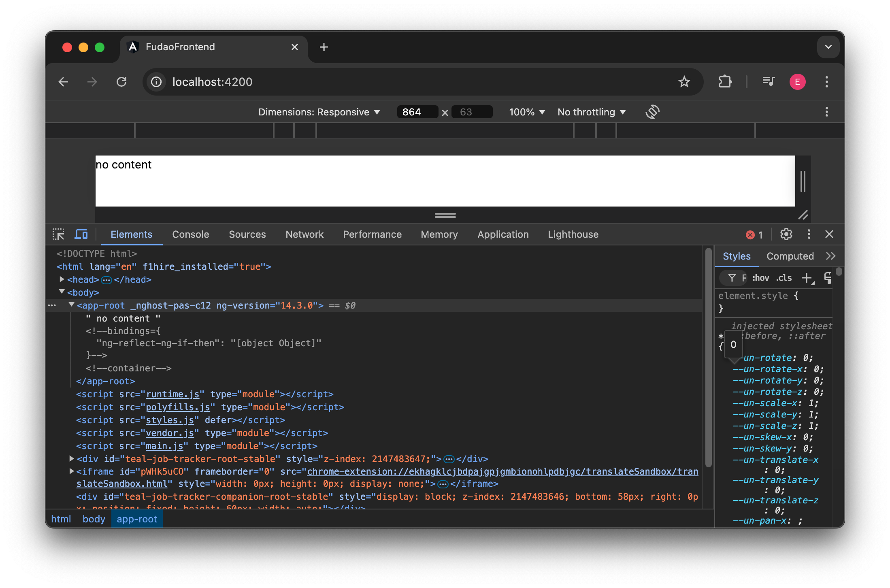Click the runtime.js script link
This screenshot has width=890, height=588.
(x=172, y=394)
